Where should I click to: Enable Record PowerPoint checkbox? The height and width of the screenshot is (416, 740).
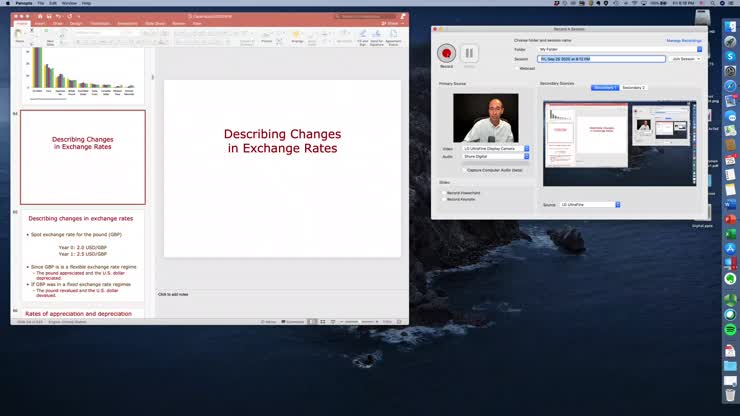click(444, 193)
